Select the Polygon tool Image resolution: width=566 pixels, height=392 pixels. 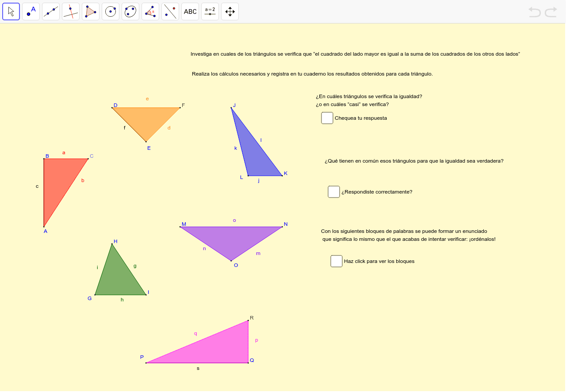pyautogui.click(x=91, y=11)
